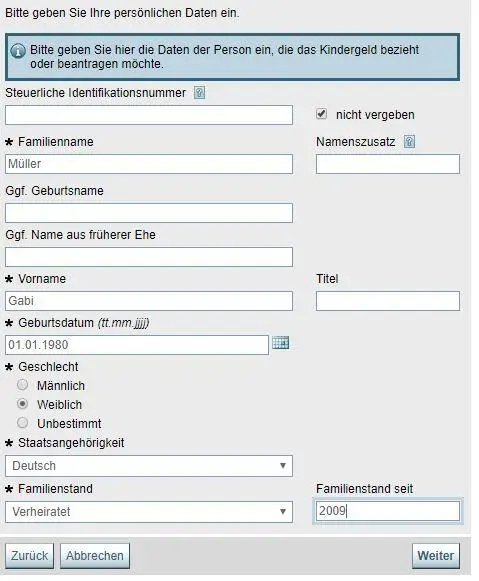Focus the Vorname input field
This screenshot has width=479, height=581.
pos(149,301)
